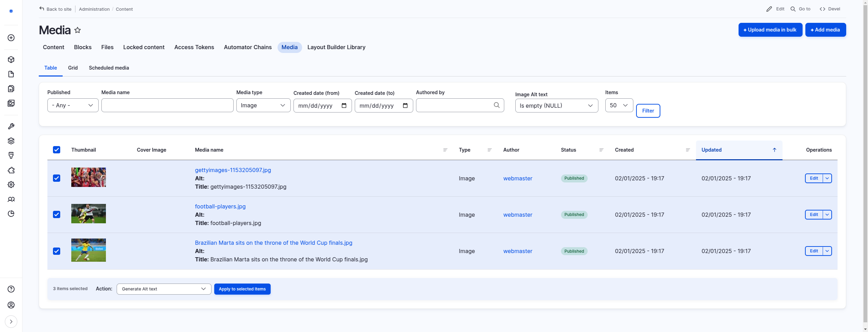868x332 pixels.
Task: Open the puzzle piece Extend icon
Action: (x=11, y=170)
